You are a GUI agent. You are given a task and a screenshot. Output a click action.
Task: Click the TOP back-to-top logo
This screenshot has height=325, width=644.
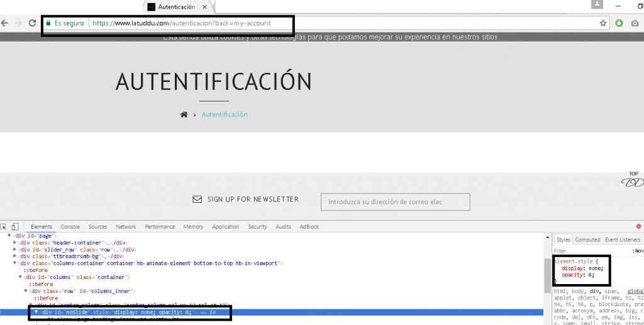(x=633, y=180)
